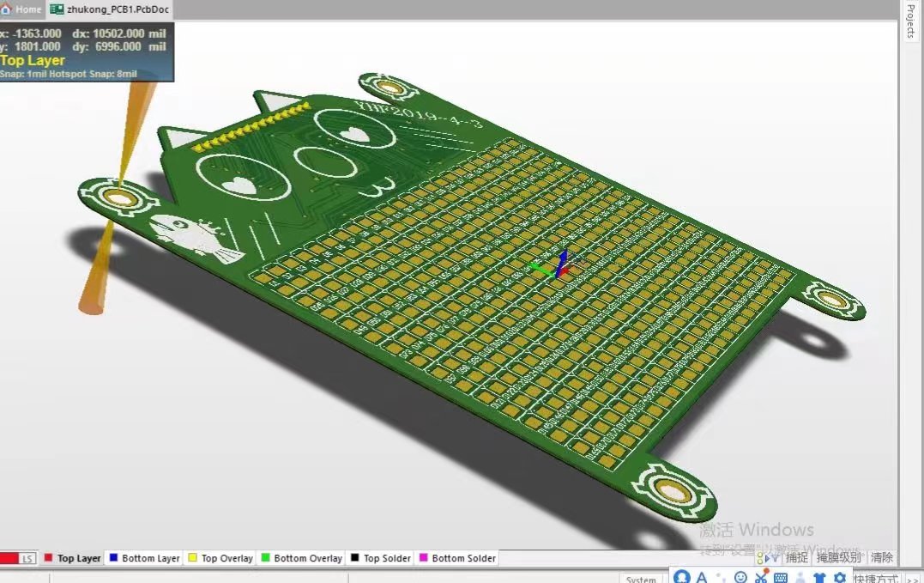Switch to zukong_PCB1.PcbDoc document tab
The image size is (924, 583).
click(110, 9)
